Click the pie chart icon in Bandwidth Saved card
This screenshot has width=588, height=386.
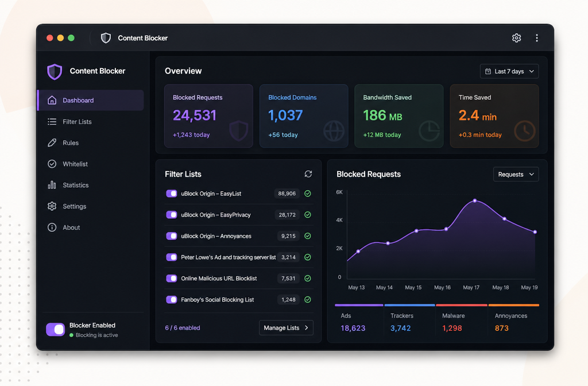pos(429,131)
